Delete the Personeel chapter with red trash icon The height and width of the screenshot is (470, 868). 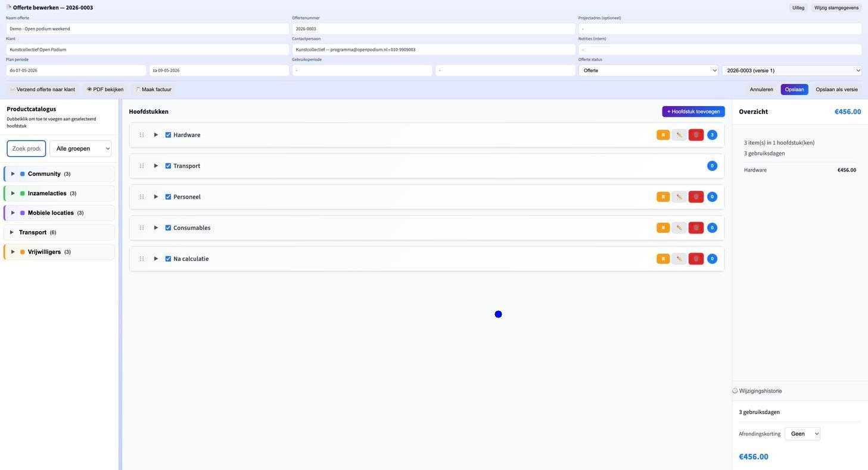click(696, 197)
